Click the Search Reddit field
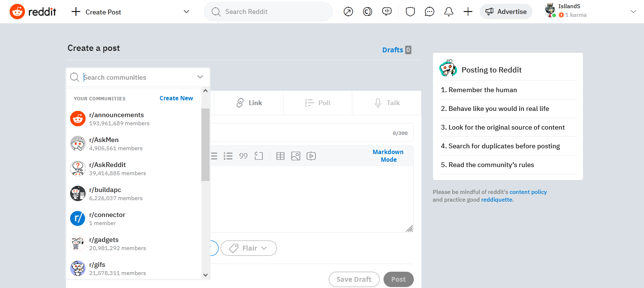 tap(268, 12)
